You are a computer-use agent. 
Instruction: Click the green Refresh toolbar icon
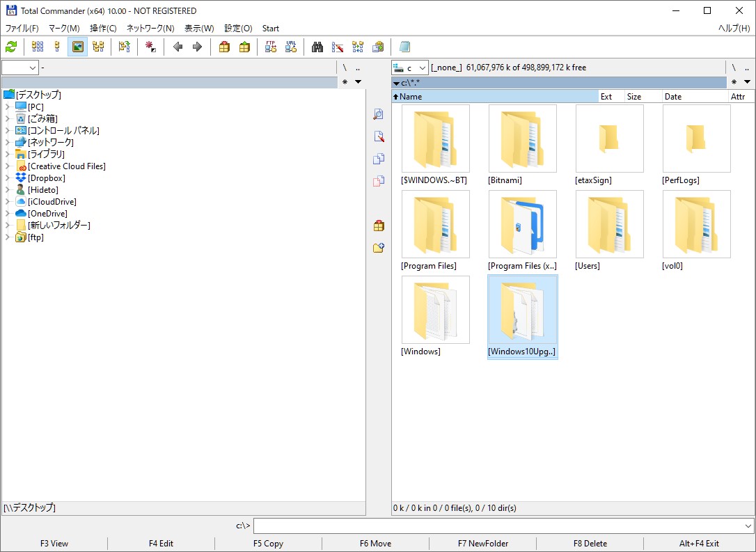point(11,47)
